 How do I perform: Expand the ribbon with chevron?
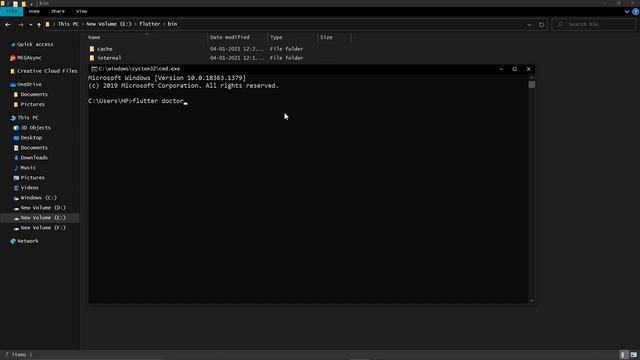[x=627, y=11]
